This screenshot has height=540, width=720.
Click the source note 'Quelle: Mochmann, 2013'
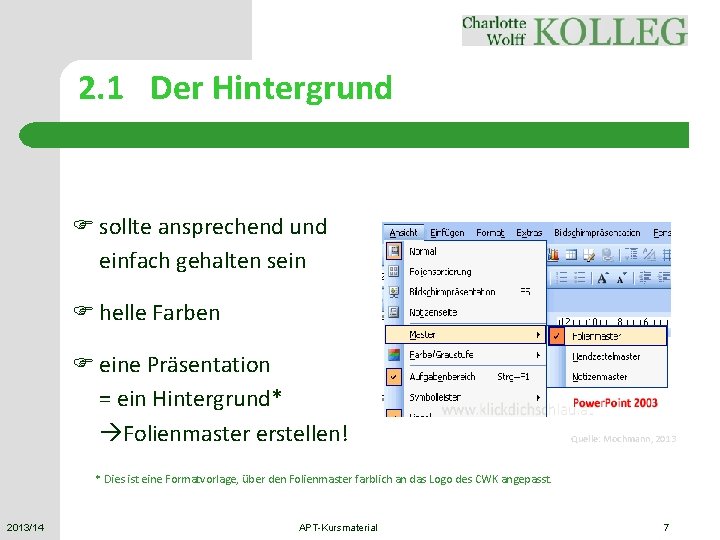click(x=624, y=439)
